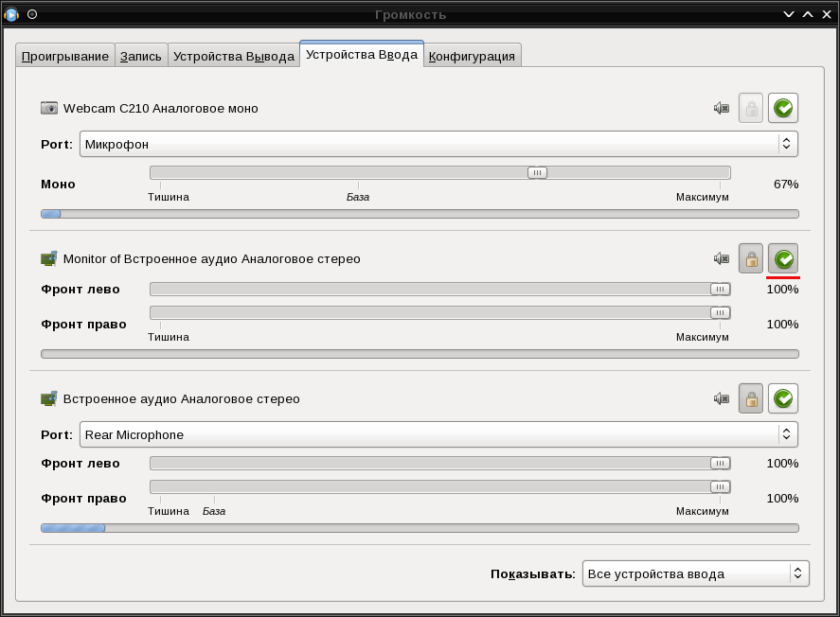Open the Rear Microphone port dropdown
Screen dimensions: 840x617
pyautogui.click(x=438, y=434)
